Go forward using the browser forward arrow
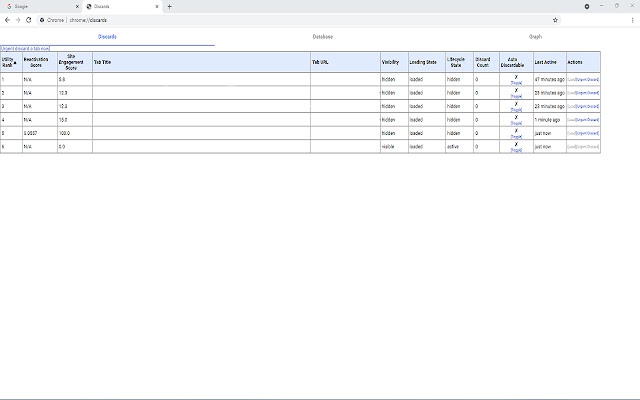Screen dimensions: 640x400 (x=18, y=20)
